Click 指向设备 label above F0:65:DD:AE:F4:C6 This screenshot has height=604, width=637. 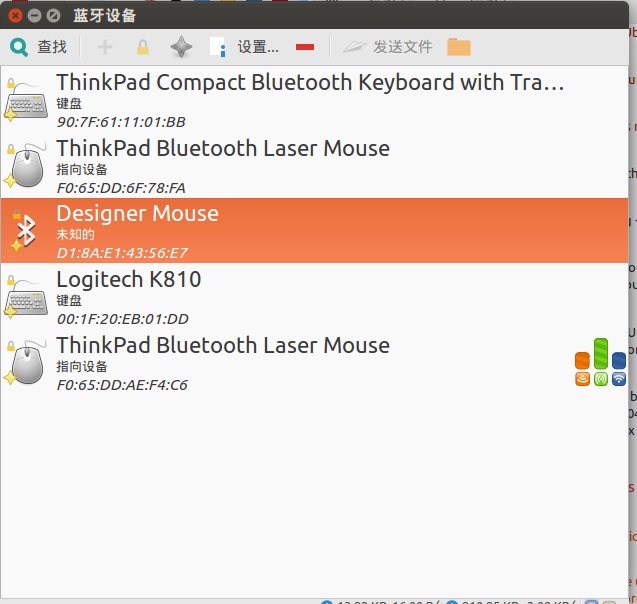pyautogui.click(x=82, y=366)
